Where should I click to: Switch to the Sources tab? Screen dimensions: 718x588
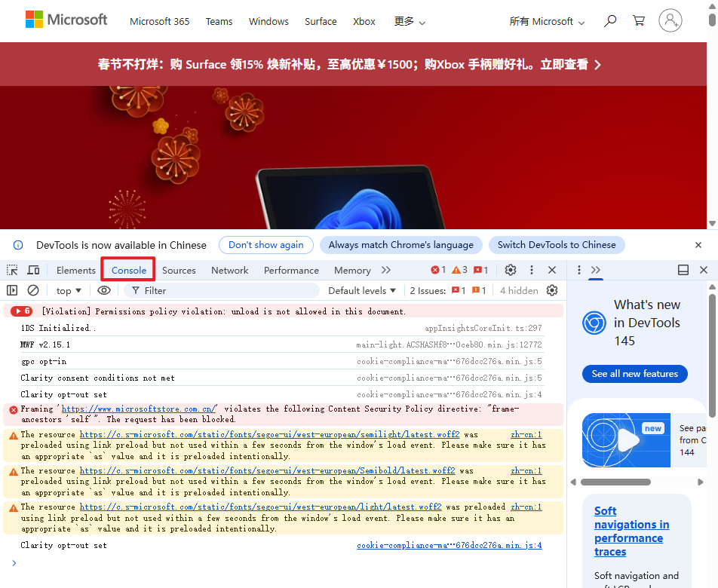pyautogui.click(x=179, y=270)
